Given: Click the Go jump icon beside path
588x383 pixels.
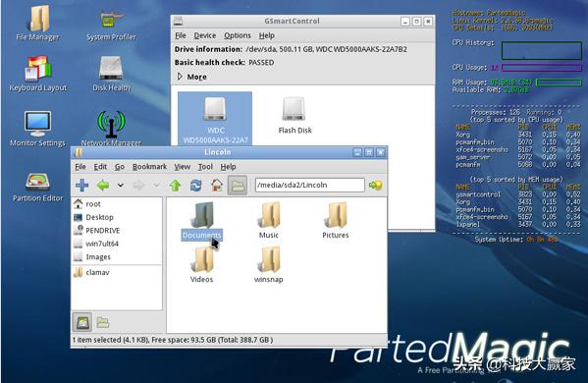Looking at the screenshot, I should pos(375,185).
